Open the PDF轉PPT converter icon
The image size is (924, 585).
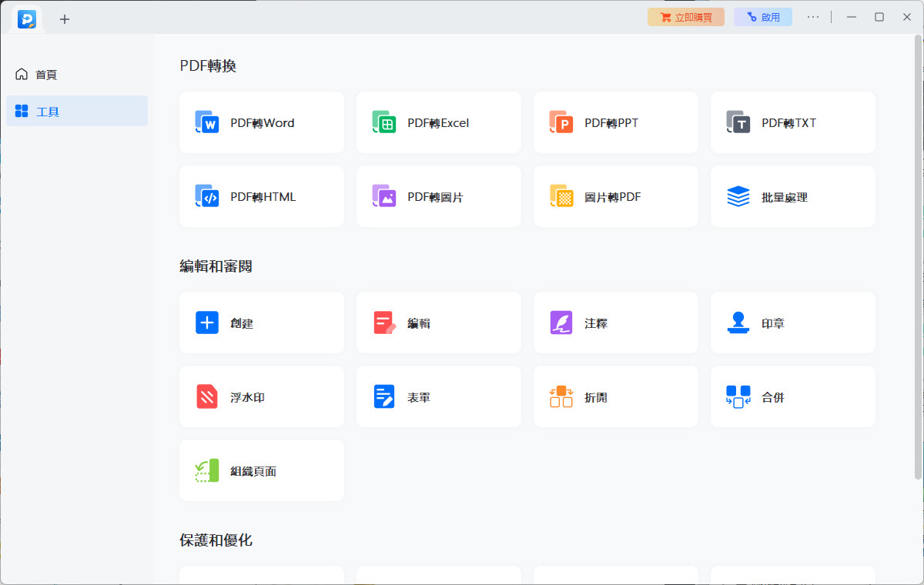561,122
